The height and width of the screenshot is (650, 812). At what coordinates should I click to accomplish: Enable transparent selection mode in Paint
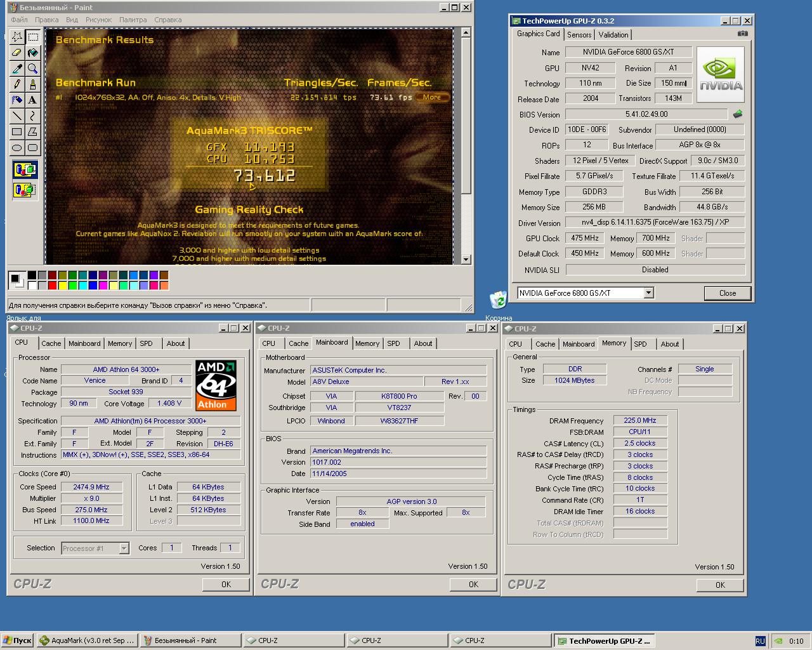pos(25,189)
